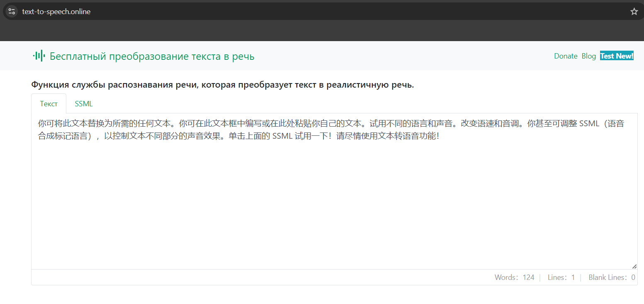644x304 pixels.
Task: Click the Blank Lines: 0 counter
Action: point(612,277)
